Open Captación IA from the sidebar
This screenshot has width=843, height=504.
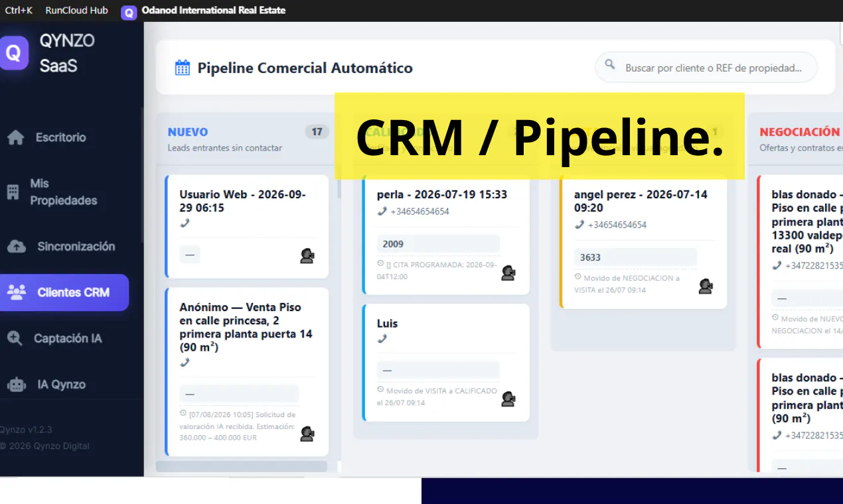coord(64,339)
